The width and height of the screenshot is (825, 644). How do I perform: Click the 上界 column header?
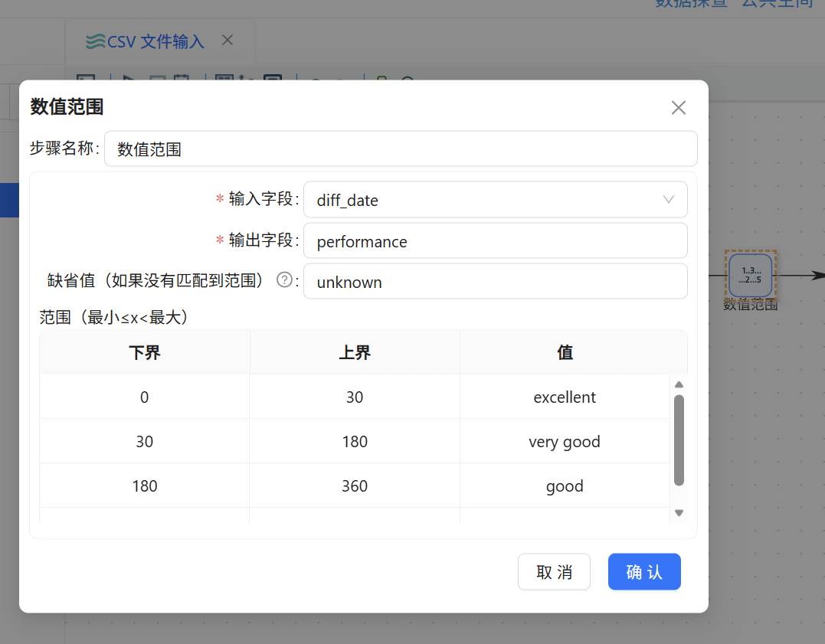[x=355, y=352]
